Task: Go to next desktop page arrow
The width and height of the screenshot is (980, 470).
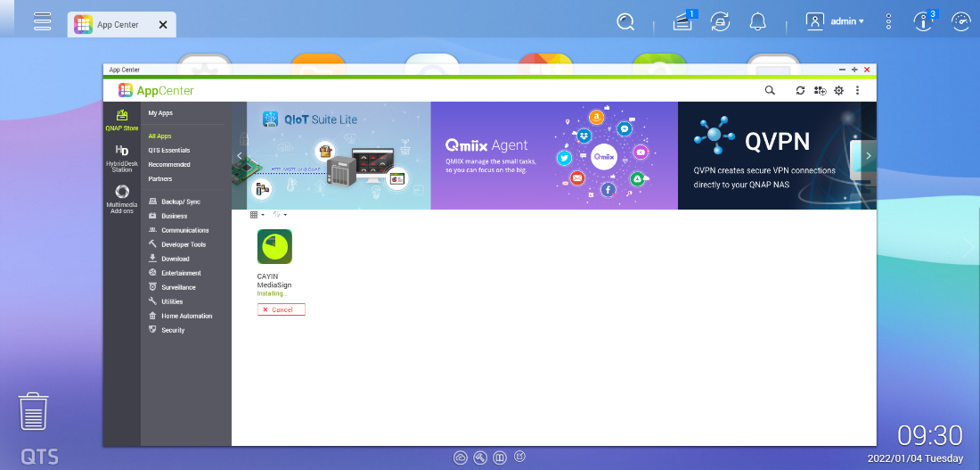Action: (969, 248)
